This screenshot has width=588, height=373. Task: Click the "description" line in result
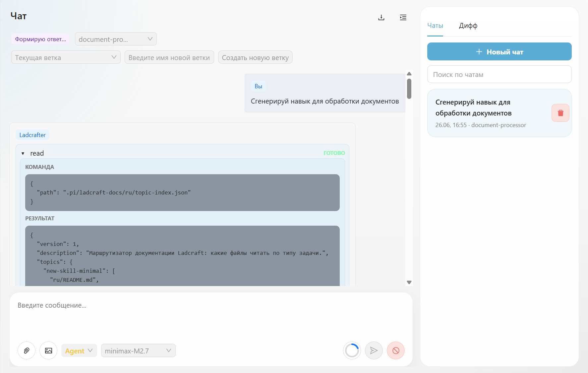pyautogui.click(x=182, y=253)
